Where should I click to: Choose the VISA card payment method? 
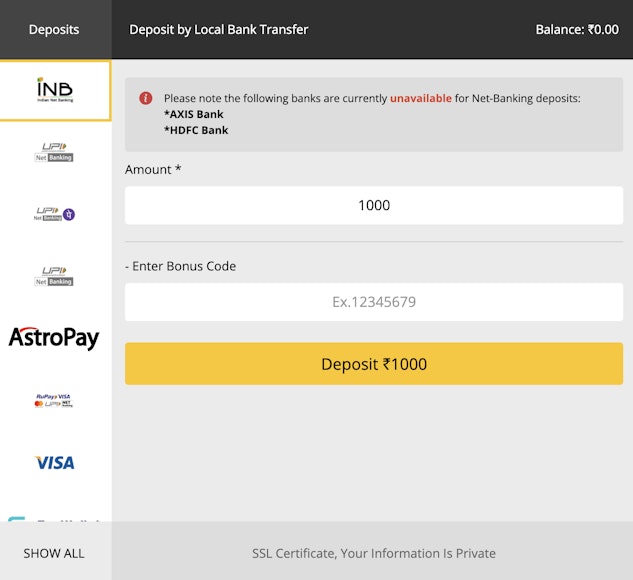tap(55, 462)
